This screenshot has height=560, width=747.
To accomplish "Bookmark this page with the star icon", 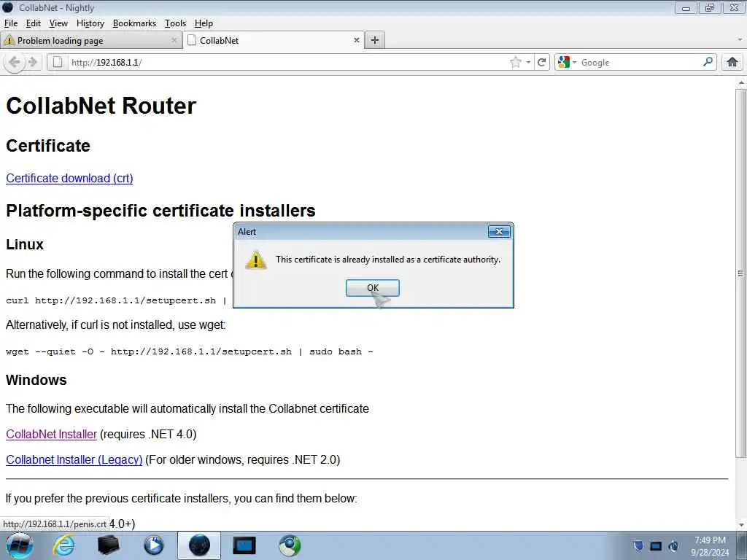I will [x=515, y=63].
